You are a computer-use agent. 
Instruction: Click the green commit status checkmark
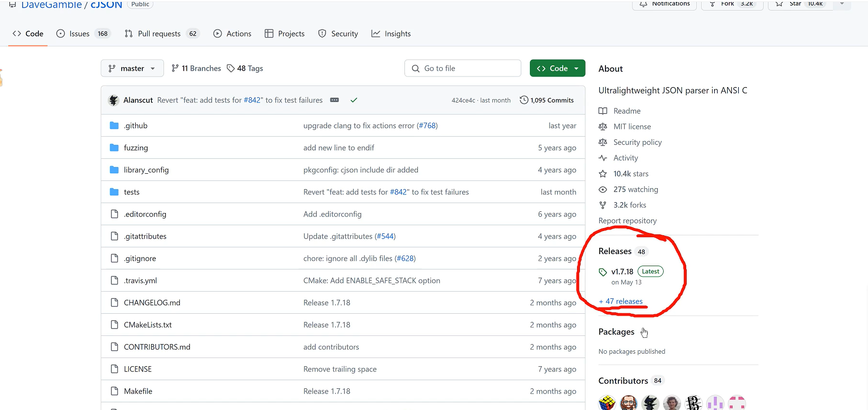coord(354,100)
